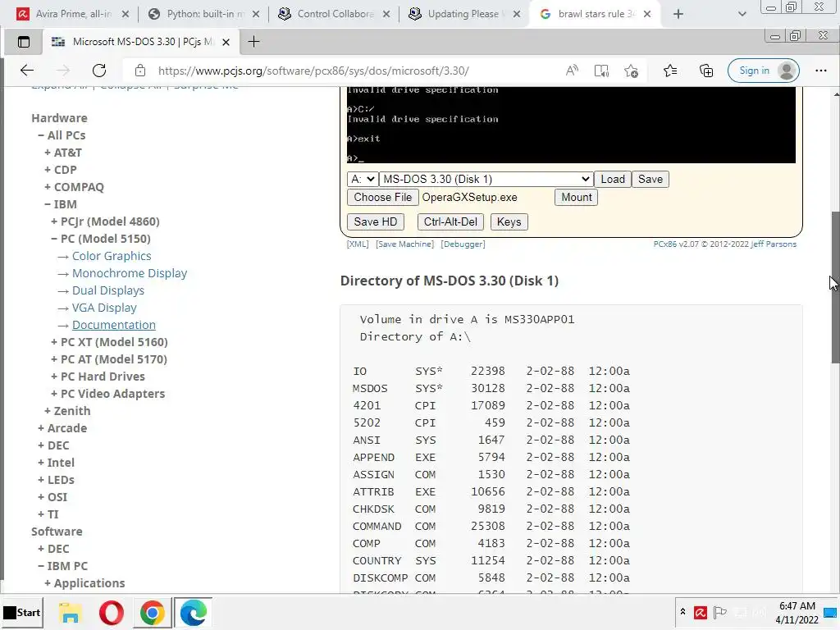Close the brawl stars rule tab

click(x=647, y=14)
